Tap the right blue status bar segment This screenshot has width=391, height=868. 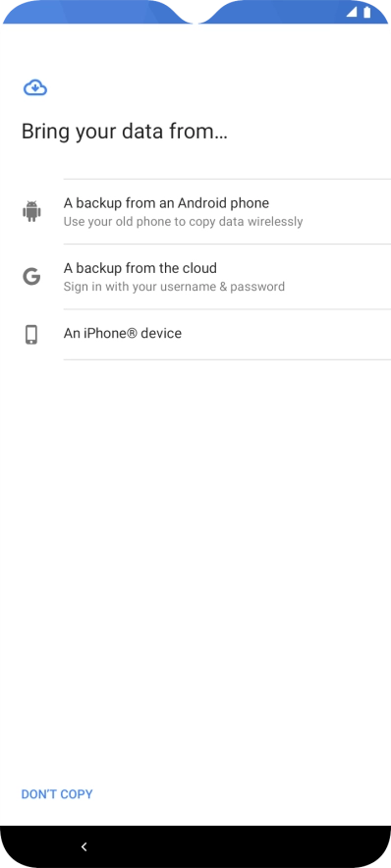coord(294,12)
